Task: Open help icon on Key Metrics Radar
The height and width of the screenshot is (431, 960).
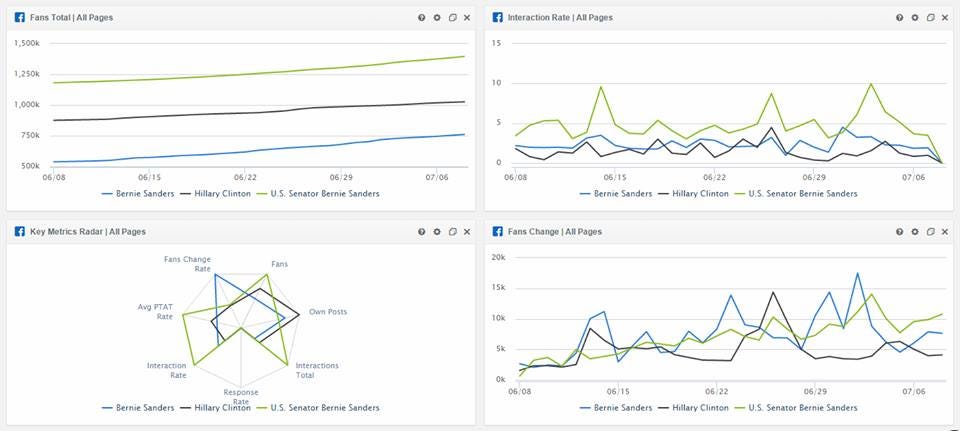Action: [x=422, y=231]
